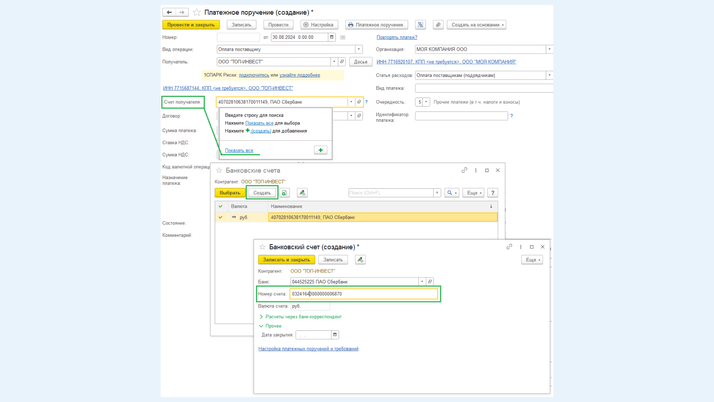Click the attachments paperclip icon in toolbar
This screenshot has width=714, height=402.
[437, 25]
